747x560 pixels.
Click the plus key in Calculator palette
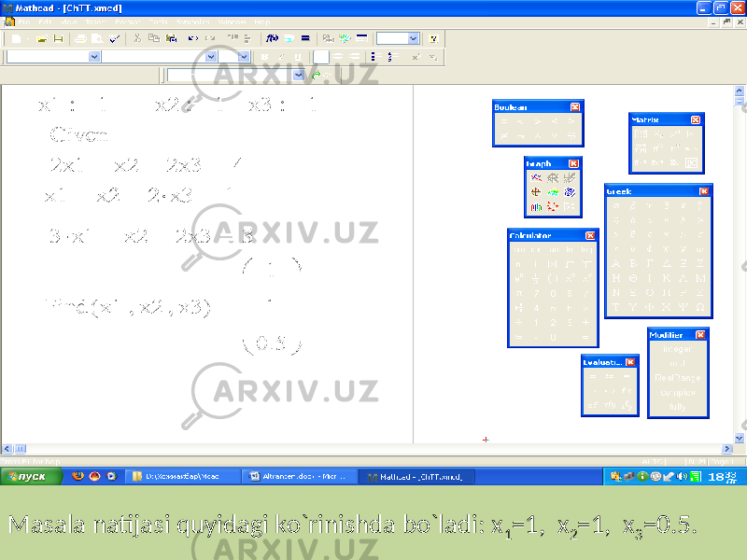click(x=585, y=322)
